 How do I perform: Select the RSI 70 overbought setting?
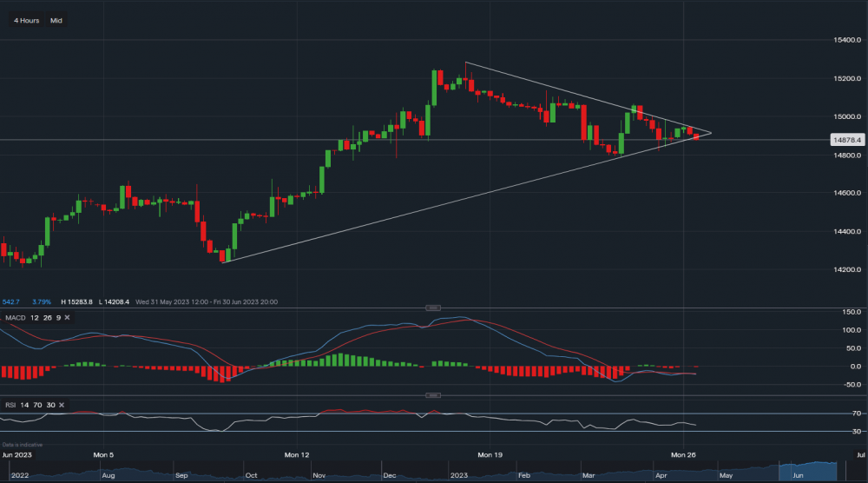[x=37, y=405]
